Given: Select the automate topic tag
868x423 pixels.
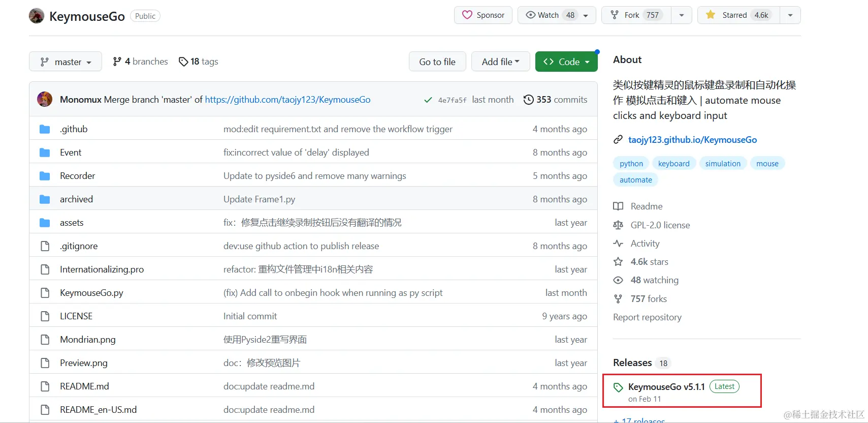Looking at the screenshot, I should (x=636, y=179).
